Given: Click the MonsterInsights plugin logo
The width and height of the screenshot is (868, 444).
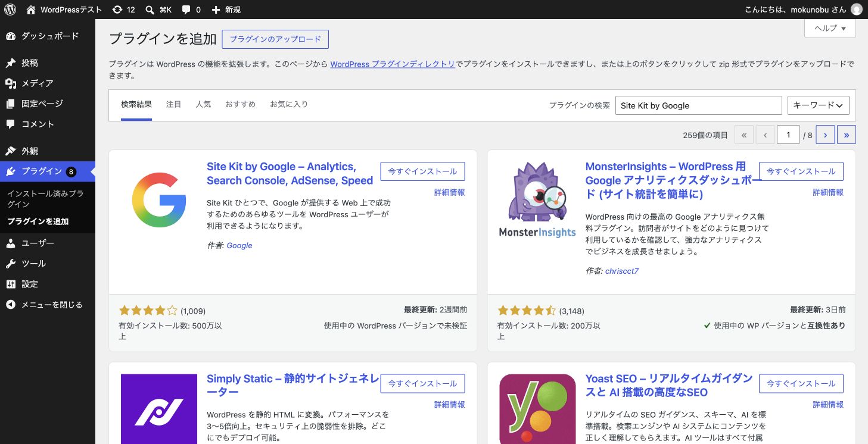Looking at the screenshot, I should (x=537, y=200).
